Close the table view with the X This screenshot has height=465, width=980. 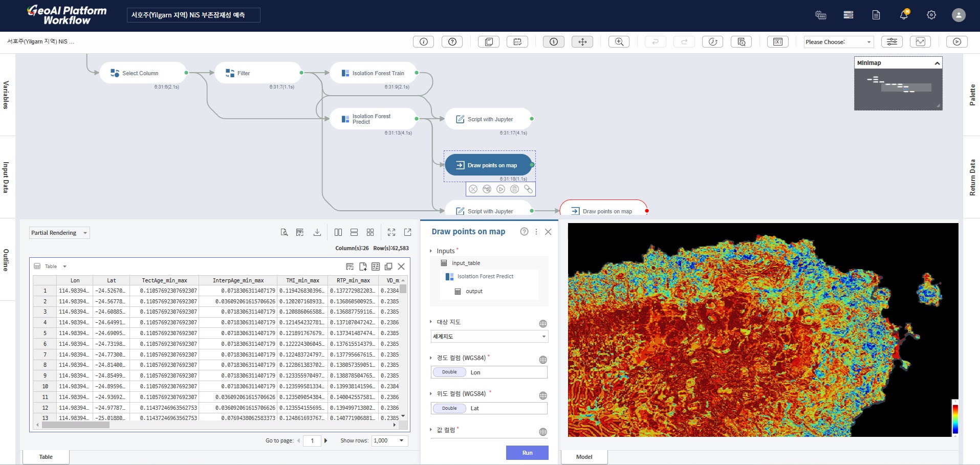(x=401, y=267)
